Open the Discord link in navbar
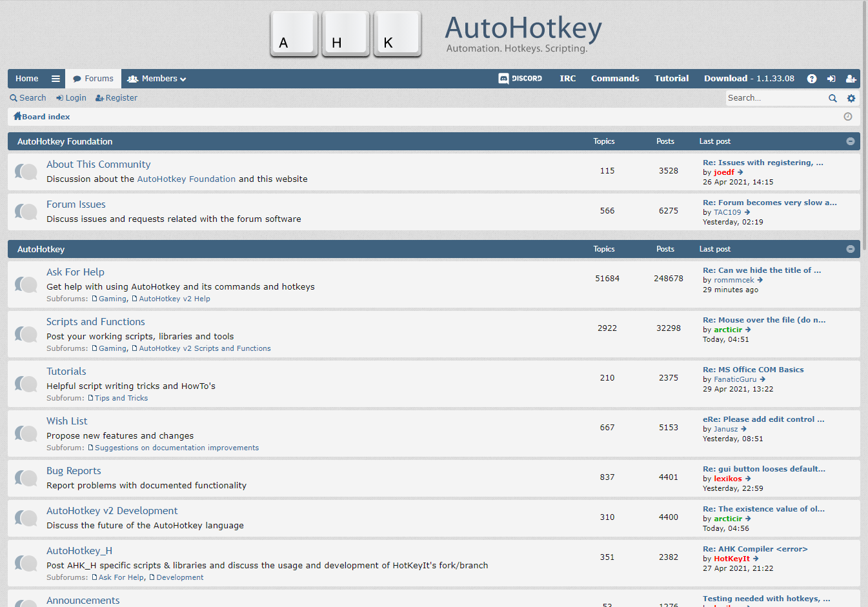The height and width of the screenshot is (607, 868). (x=520, y=79)
